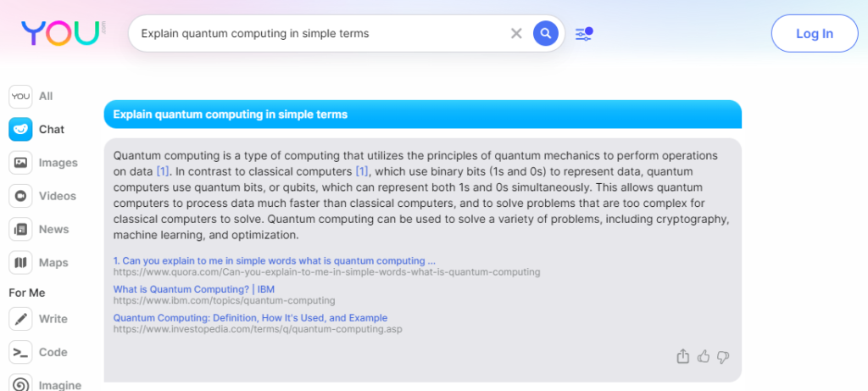The height and width of the screenshot is (391, 868).
Task: Select the All results tab
Action: point(31,97)
